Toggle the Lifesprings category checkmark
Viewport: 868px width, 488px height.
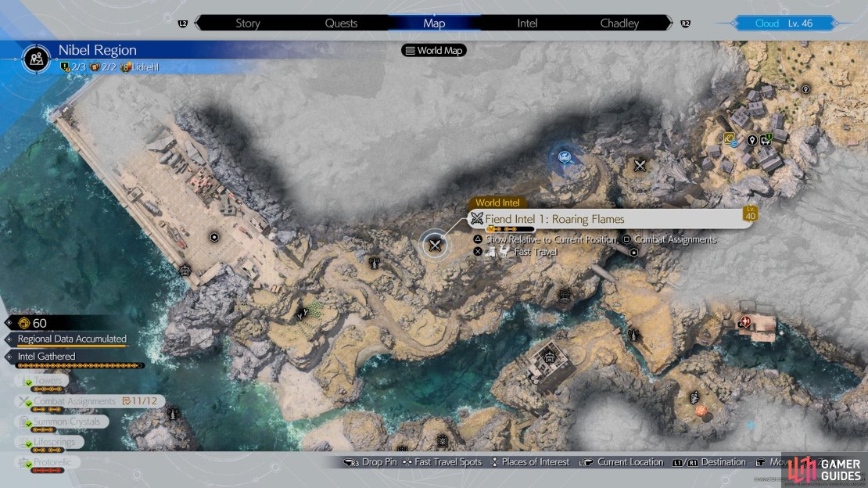[29, 445]
